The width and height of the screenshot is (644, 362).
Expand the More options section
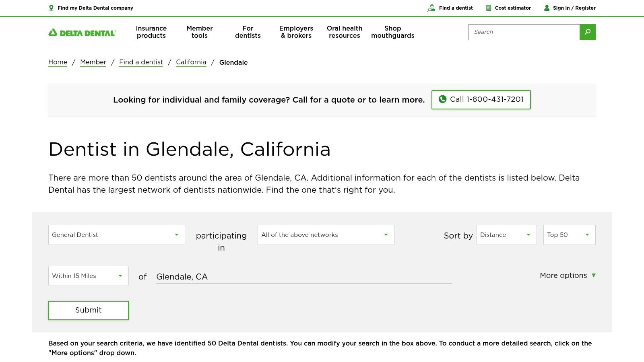(x=568, y=276)
